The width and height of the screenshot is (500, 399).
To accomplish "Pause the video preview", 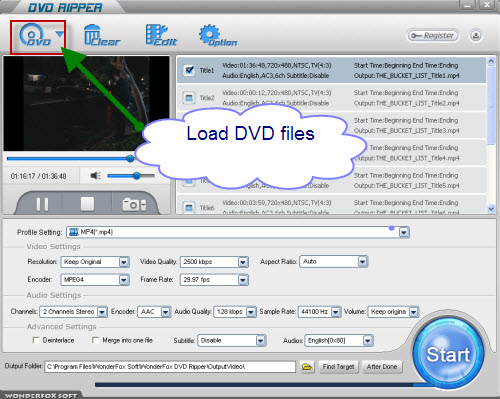I will 42,204.
